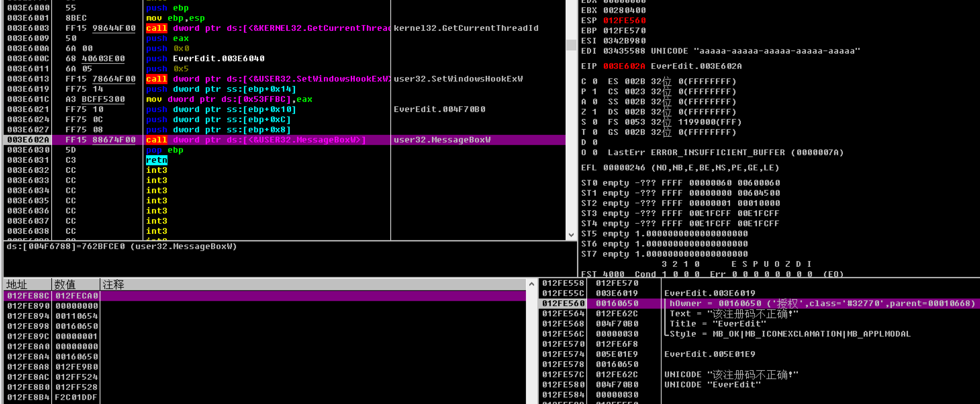Select stack row 012FE580 UNICODE EverEdit
This screenshot has height=404, width=980.
(759, 385)
